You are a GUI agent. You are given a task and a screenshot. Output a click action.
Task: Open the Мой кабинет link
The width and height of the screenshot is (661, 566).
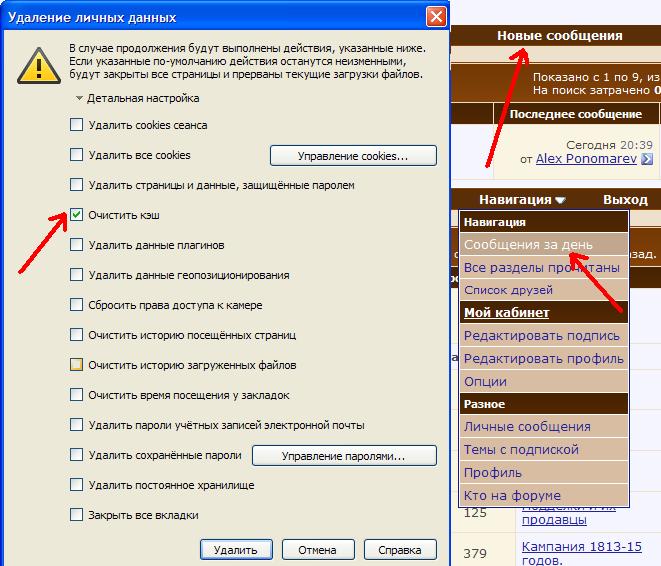pos(506,312)
